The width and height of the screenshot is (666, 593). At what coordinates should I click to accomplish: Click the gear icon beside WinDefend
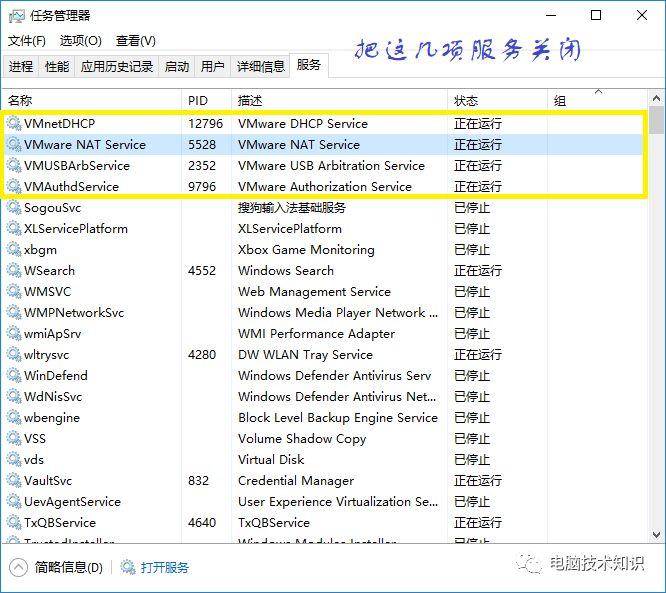click(14, 376)
